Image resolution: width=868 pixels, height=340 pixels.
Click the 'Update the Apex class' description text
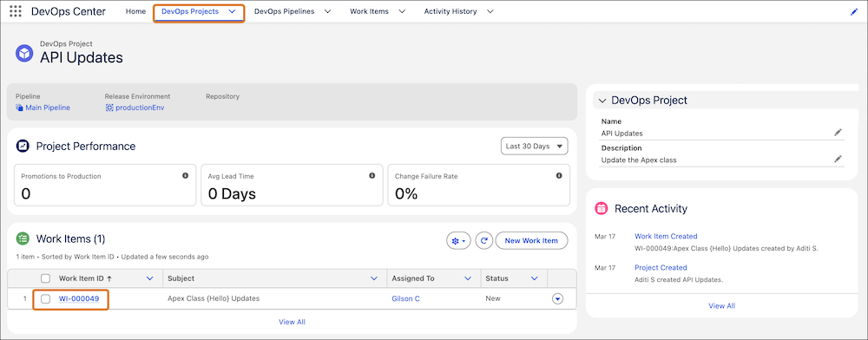point(639,160)
